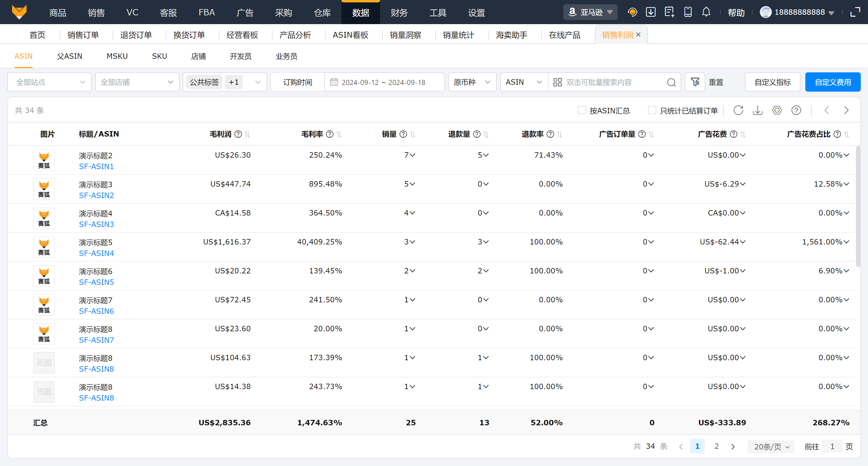Click the refresh icon in table toolbar
Image resolution: width=868 pixels, height=466 pixels.
click(x=738, y=110)
